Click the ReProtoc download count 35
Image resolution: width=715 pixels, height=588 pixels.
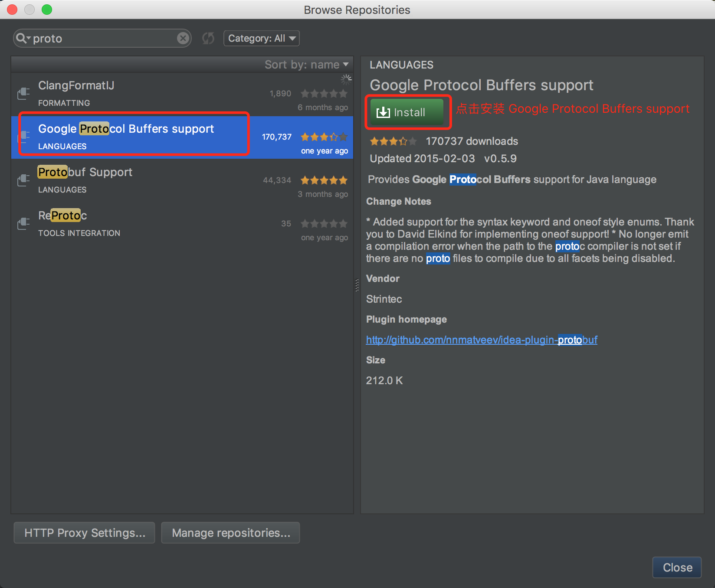click(x=286, y=224)
